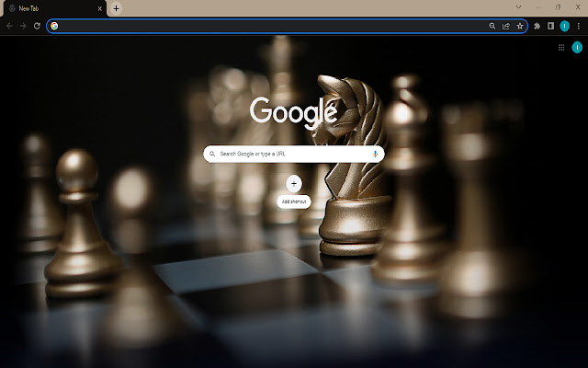The height and width of the screenshot is (368, 588).
Task: Open zoom options magnifier in address bar
Action: (492, 26)
